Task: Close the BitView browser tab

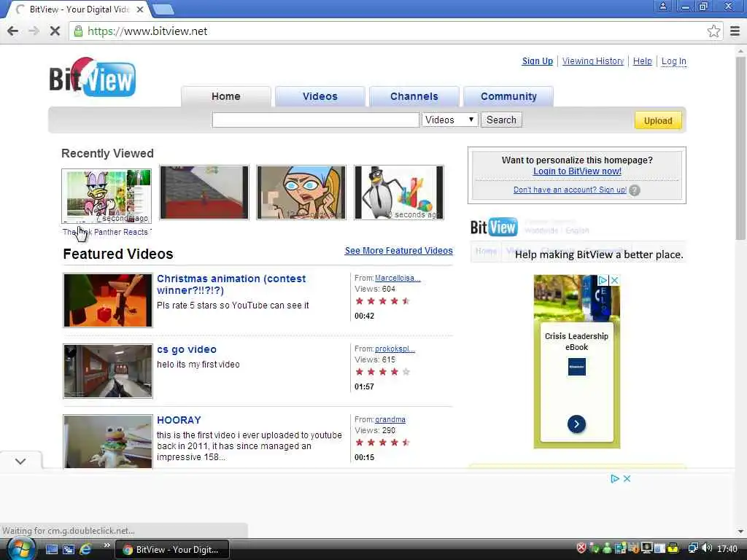Action: 140,9
